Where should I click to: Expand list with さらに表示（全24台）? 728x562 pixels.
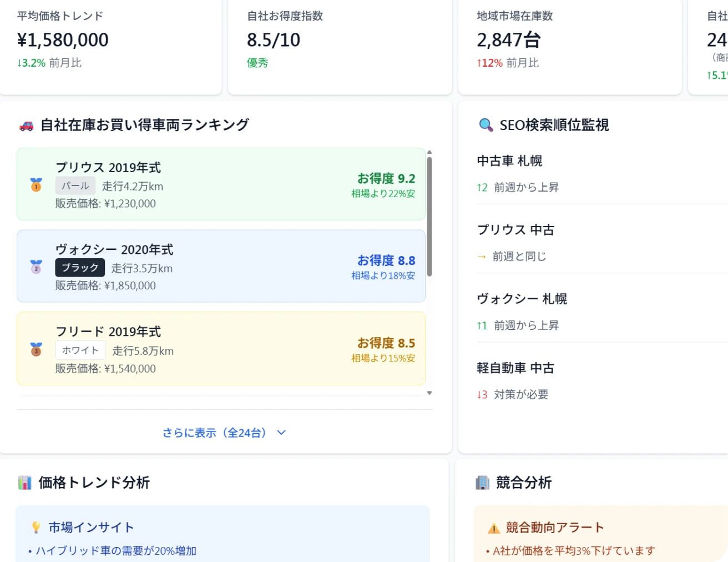click(214, 433)
